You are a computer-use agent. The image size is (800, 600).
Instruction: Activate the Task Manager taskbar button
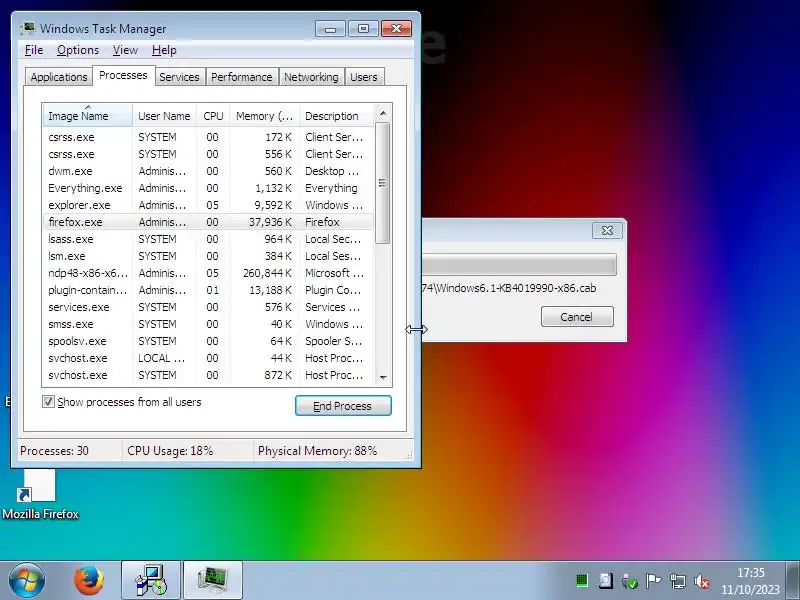click(213, 581)
